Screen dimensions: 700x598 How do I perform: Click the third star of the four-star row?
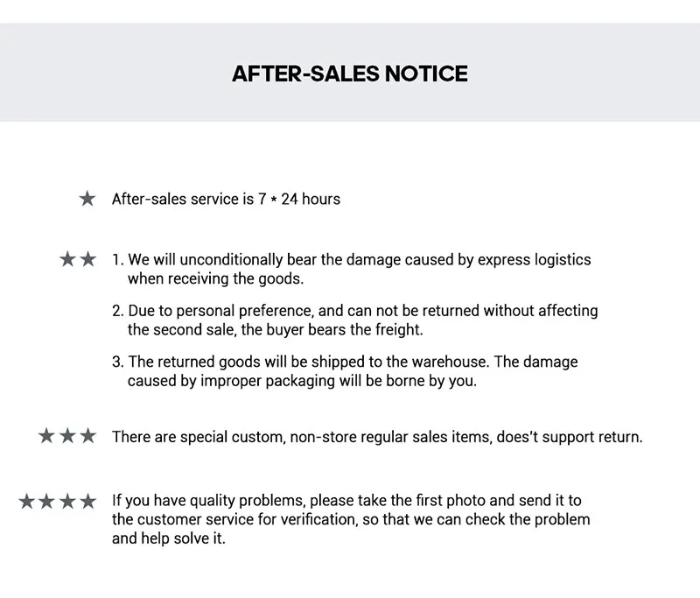[67, 501]
